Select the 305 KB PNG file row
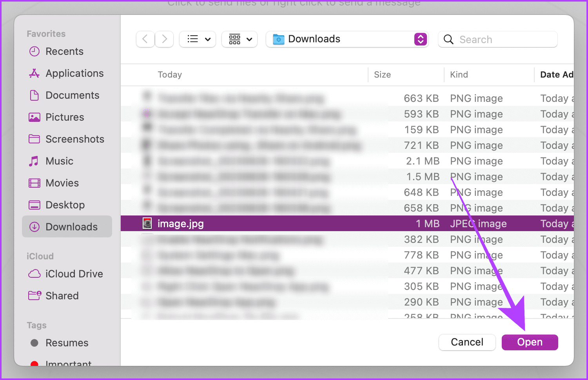The width and height of the screenshot is (588, 380). pyautogui.click(x=347, y=286)
